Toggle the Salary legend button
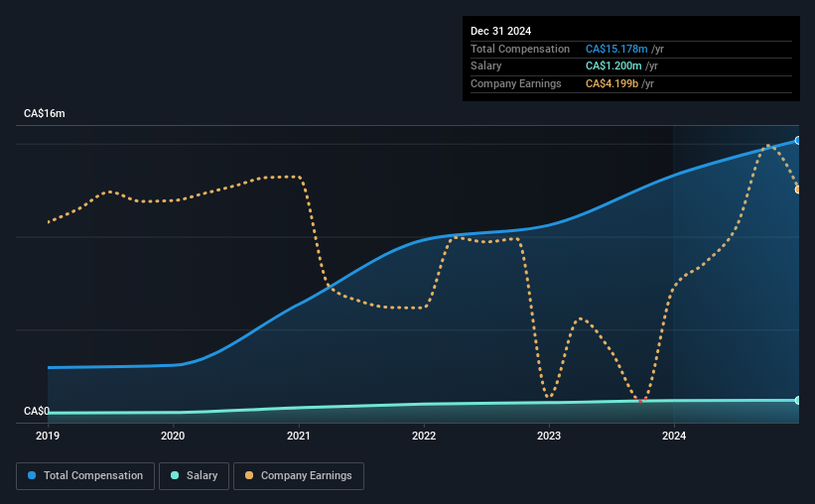815x504 pixels. click(x=194, y=476)
